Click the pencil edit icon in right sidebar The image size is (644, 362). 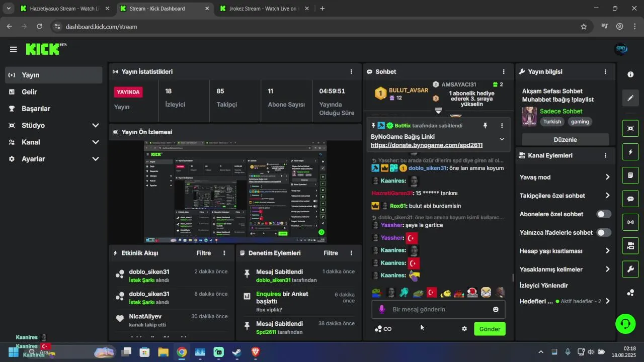[x=630, y=98]
